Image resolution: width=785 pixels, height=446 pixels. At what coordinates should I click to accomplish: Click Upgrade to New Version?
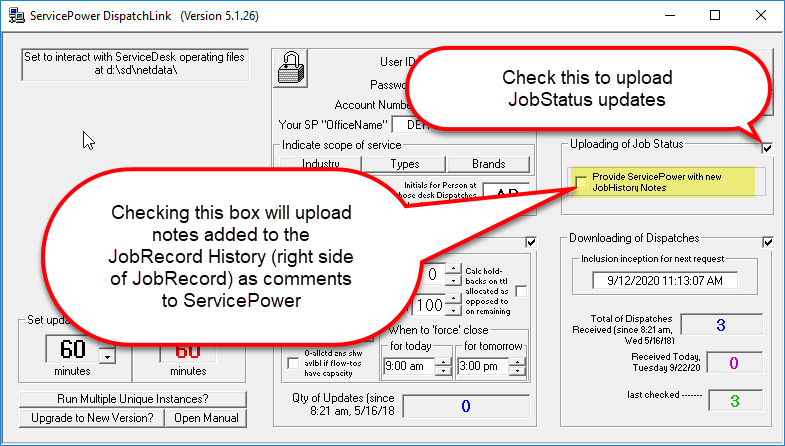pos(92,418)
